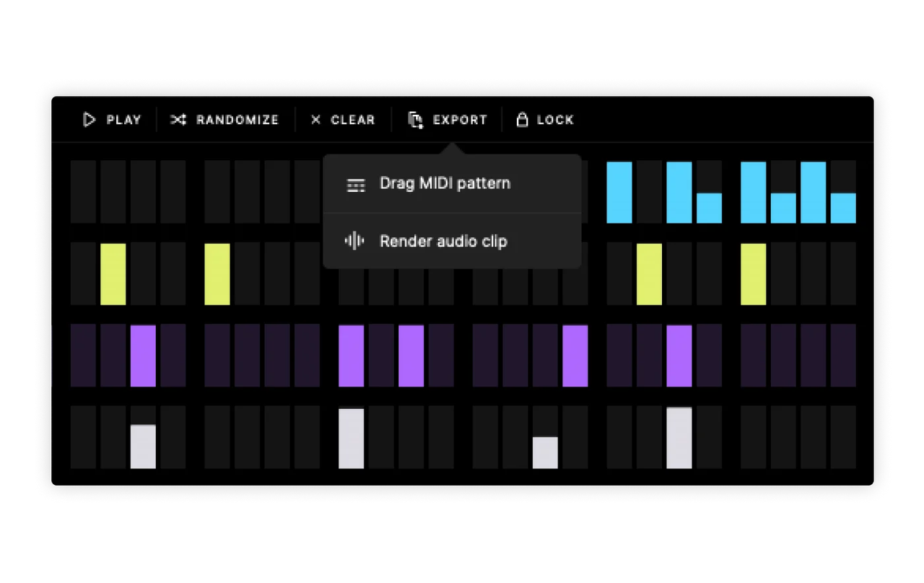Click the short white bar on step 15
924x583 pixels.
545,452
